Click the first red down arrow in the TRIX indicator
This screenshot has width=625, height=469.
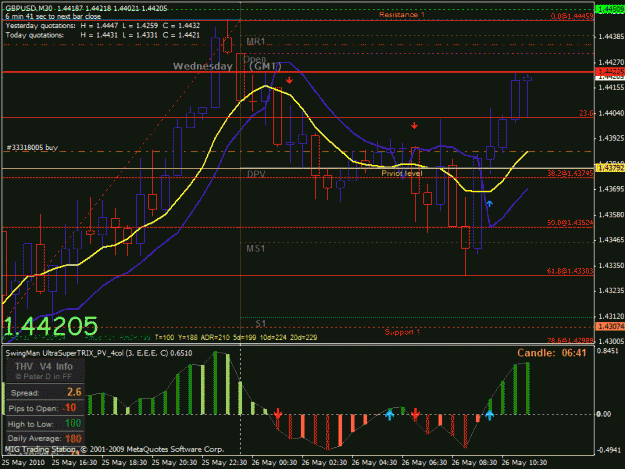coord(278,414)
